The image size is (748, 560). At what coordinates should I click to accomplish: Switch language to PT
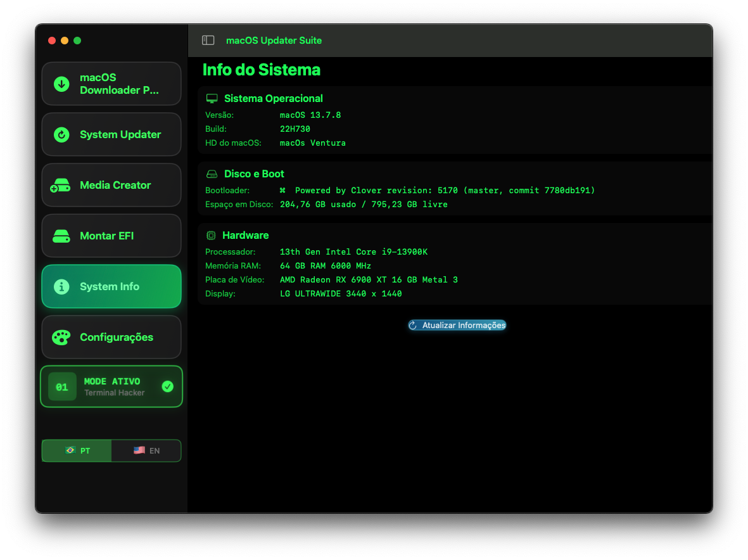pyautogui.click(x=76, y=450)
